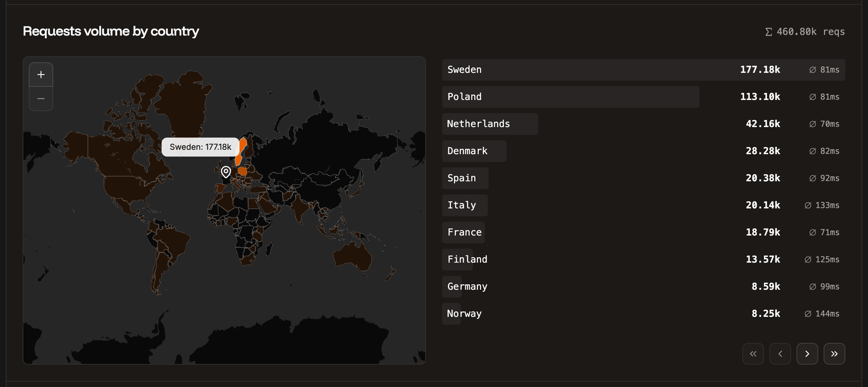Jump to the first page of countries
The width and height of the screenshot is (868, 387).
point(753,353)
